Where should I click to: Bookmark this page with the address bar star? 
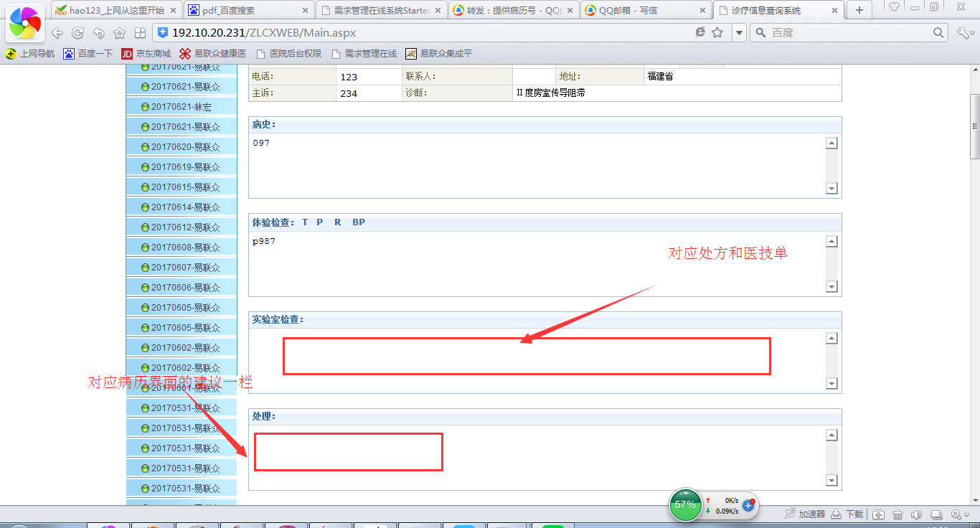(x=717, y=33)
